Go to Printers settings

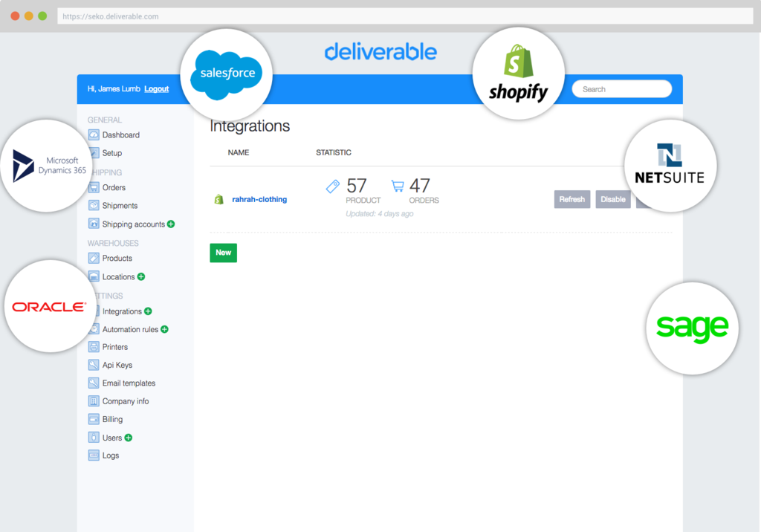coord(115,347)
